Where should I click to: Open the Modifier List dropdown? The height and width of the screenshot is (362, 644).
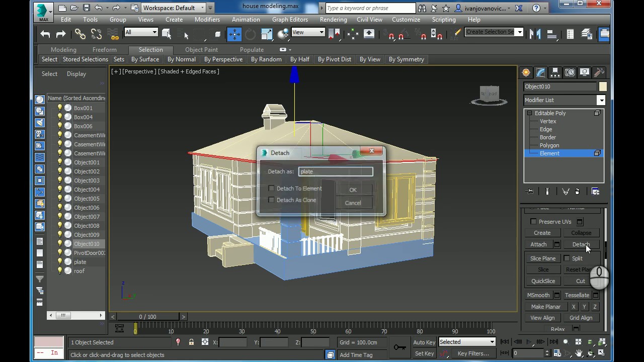click(564, 100)
